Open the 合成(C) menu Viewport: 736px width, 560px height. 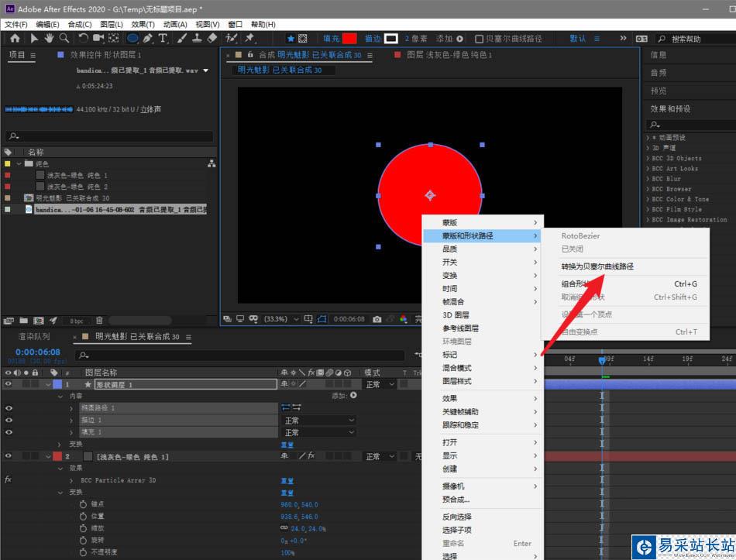(x=80, y=25)
